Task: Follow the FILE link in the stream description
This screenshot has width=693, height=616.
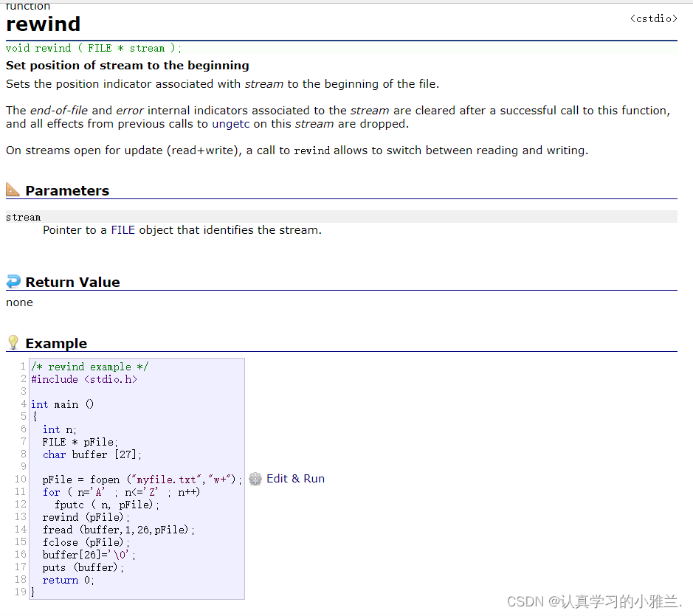Action: point(123,230)
